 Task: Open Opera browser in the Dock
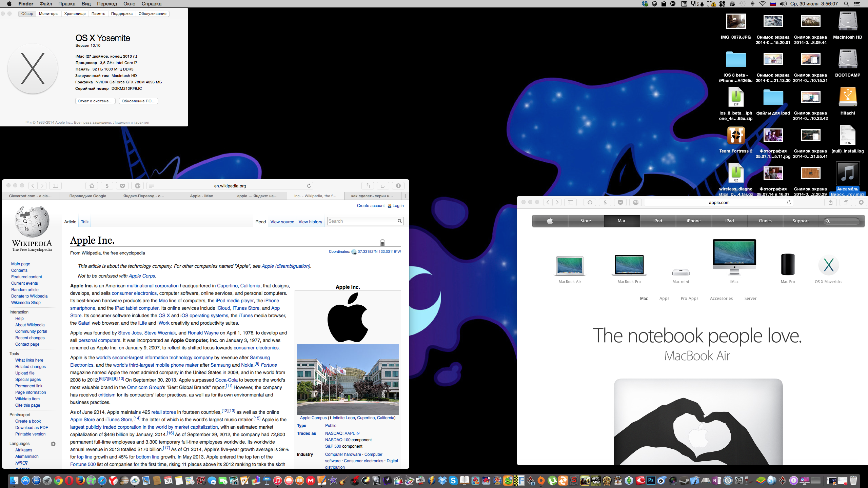(69, 481)
